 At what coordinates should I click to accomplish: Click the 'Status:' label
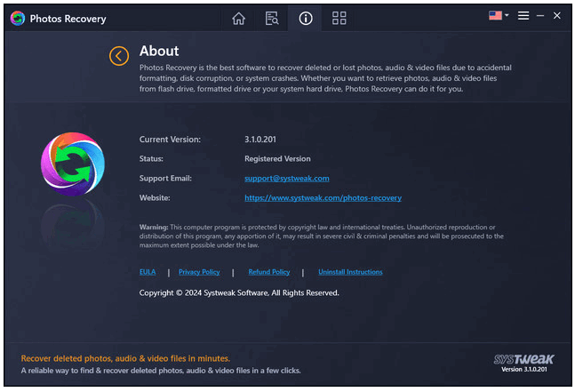(x=151, y=159)
